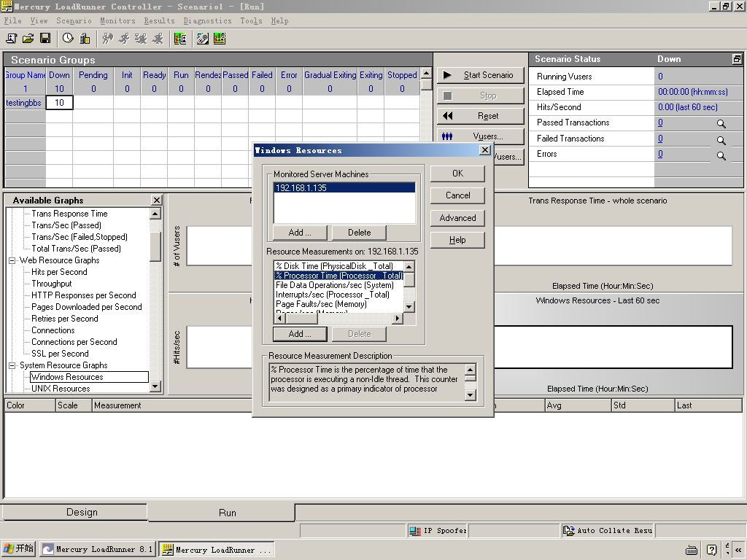Click the New Scenario toolbar icon
The image size is (747, 560).
pos(12,39)
